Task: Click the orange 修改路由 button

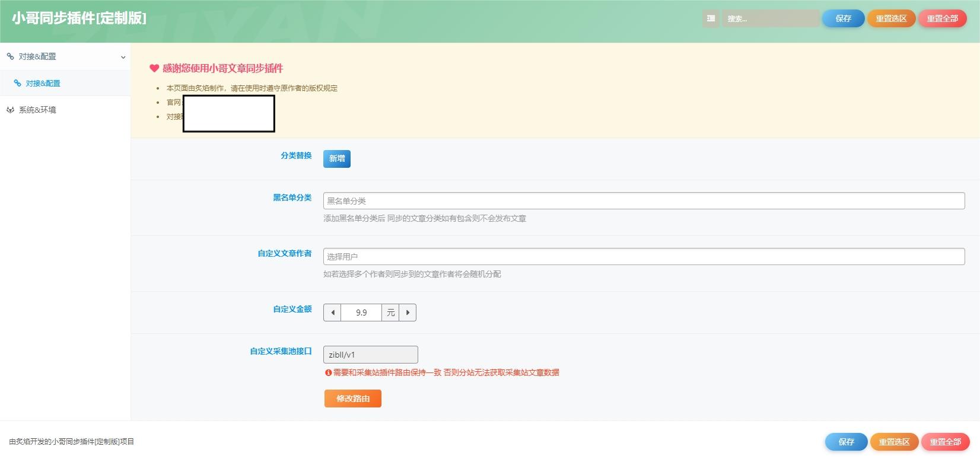Action: 352,399
